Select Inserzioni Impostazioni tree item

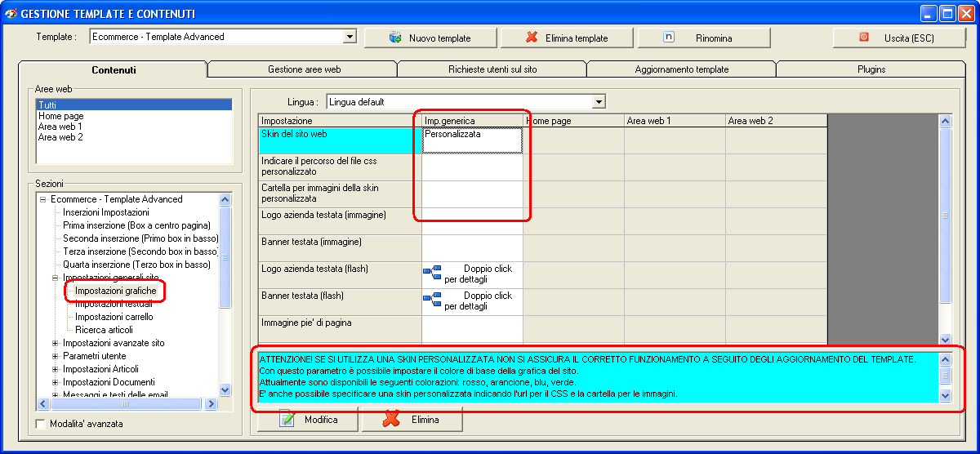pyautogui.click(x=106, y=212)
